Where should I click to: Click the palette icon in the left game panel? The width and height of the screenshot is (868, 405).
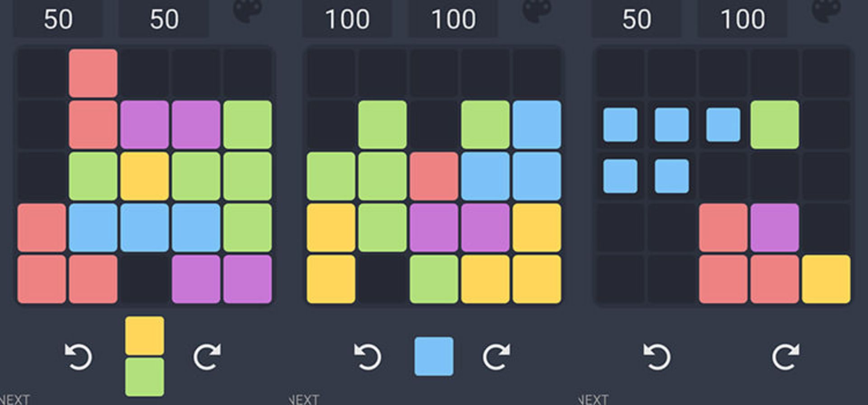pyautogui.click(x=248, y=11)
